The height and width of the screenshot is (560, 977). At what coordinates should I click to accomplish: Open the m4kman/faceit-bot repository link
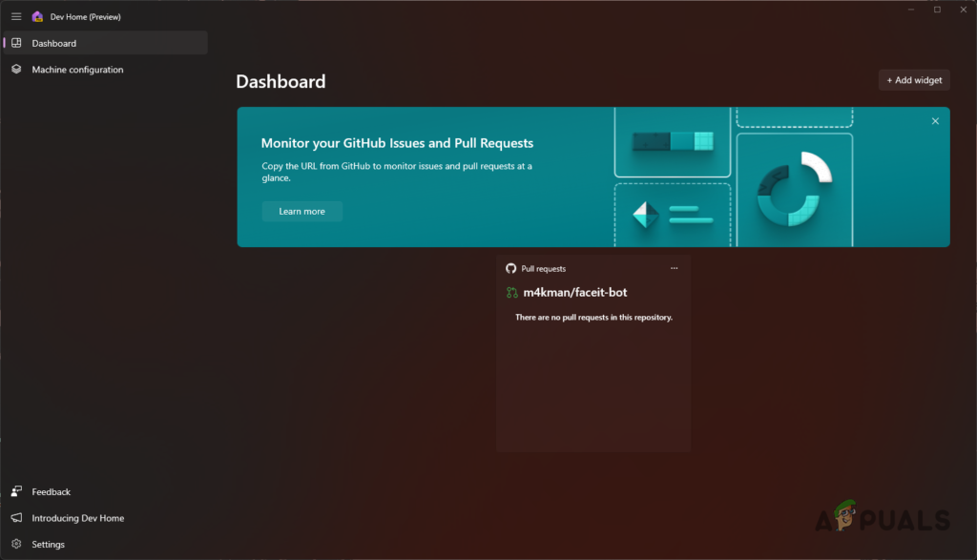pos(575,292)
